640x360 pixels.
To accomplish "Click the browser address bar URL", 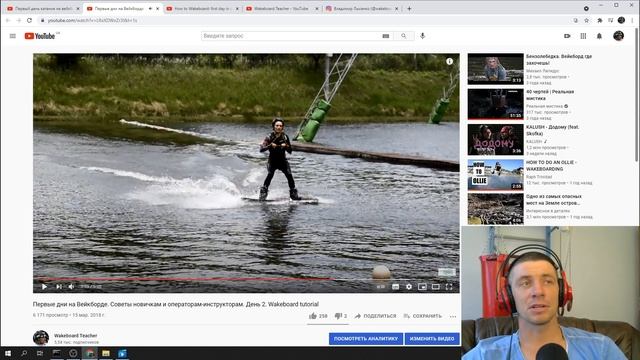I will tap(93, 20).
